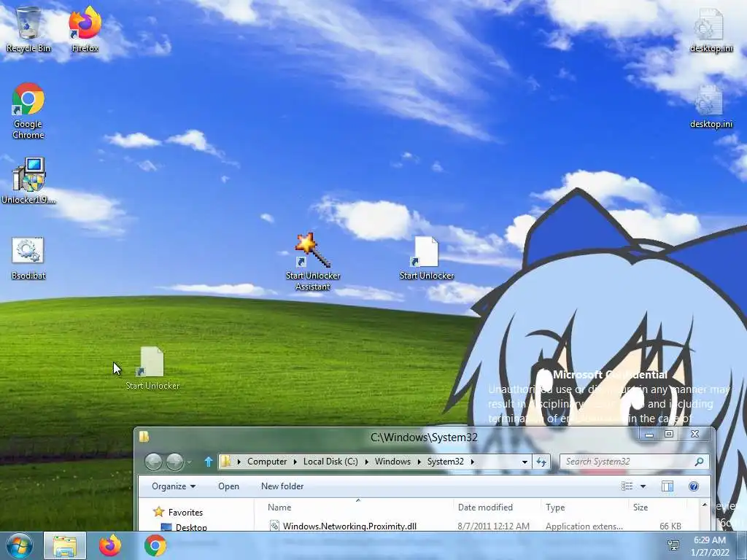Toggle the preview pane button
This screenshot has height=560, width=747.
[667, 486]
